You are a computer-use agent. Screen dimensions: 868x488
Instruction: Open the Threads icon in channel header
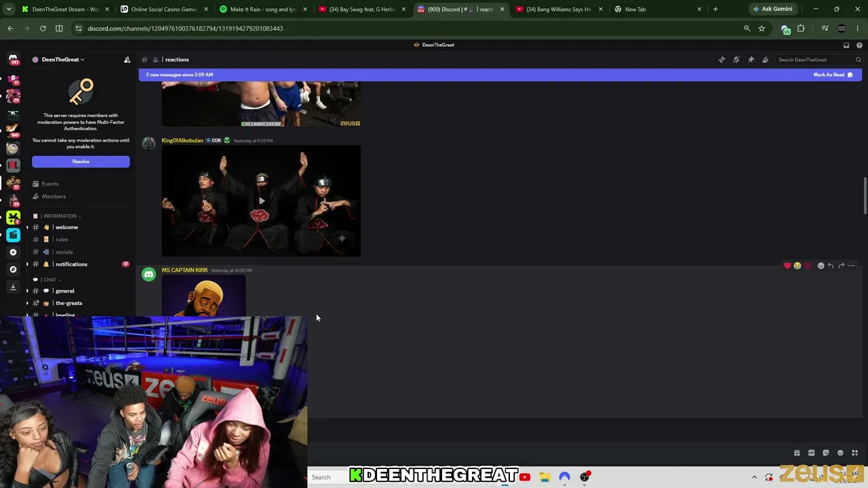[722, 60]
